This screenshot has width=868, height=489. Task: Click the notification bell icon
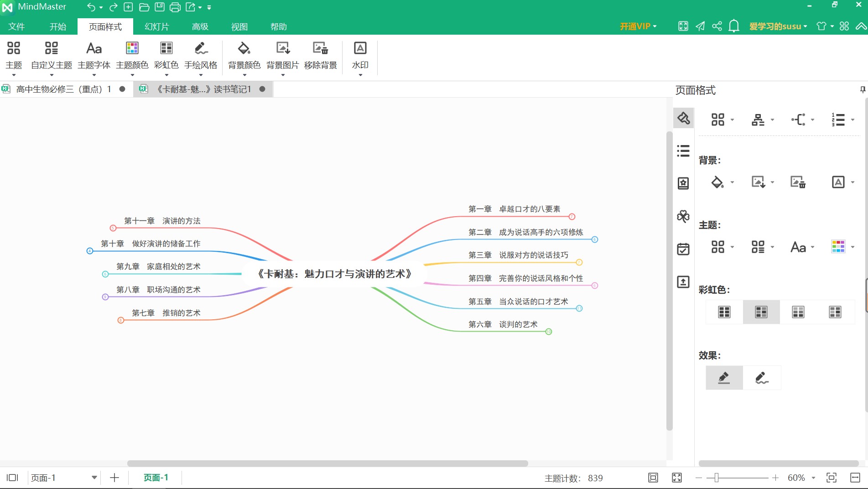[x=734, y=26]
